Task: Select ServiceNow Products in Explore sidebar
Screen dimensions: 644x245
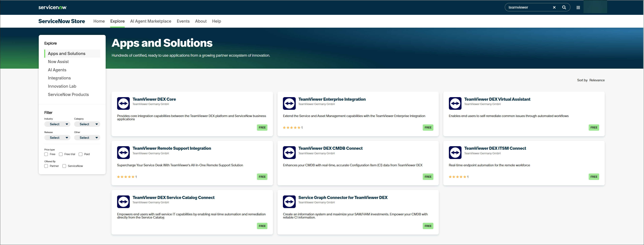Action: 68,95
